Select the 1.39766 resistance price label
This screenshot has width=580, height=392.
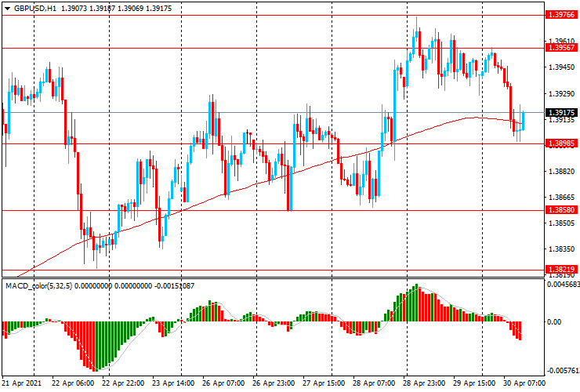[x=561, y=14]
